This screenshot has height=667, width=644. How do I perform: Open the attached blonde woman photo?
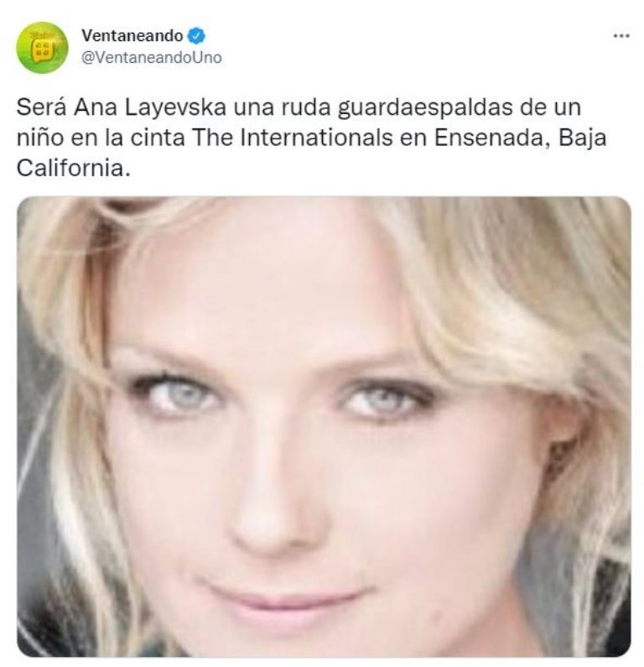click(324, 427)
